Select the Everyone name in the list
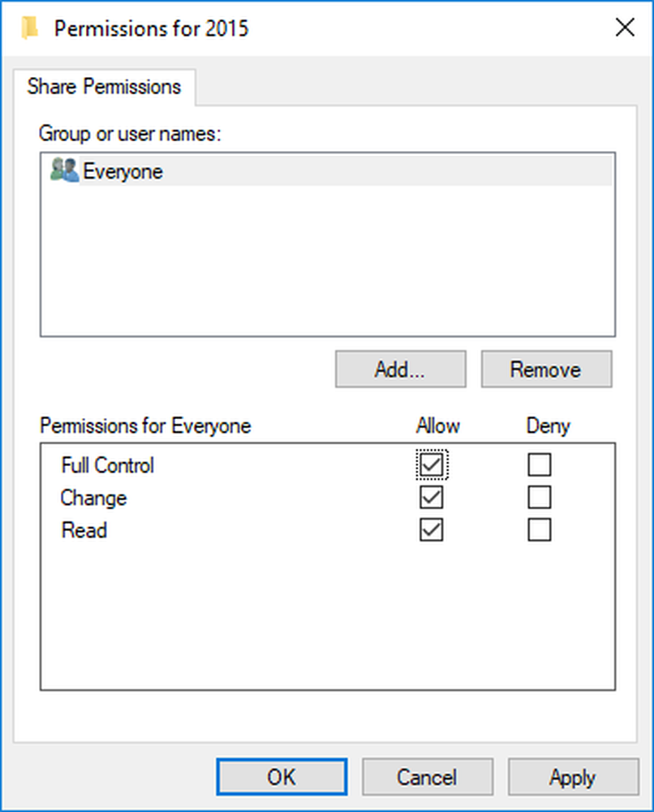Image resolution: width=654 pixels, height=812 pixels. [123, 172]
